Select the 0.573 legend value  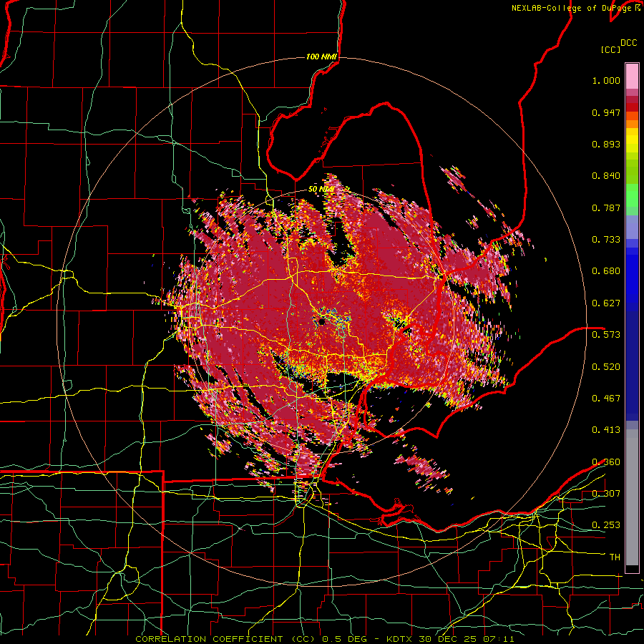click(606, 334)
